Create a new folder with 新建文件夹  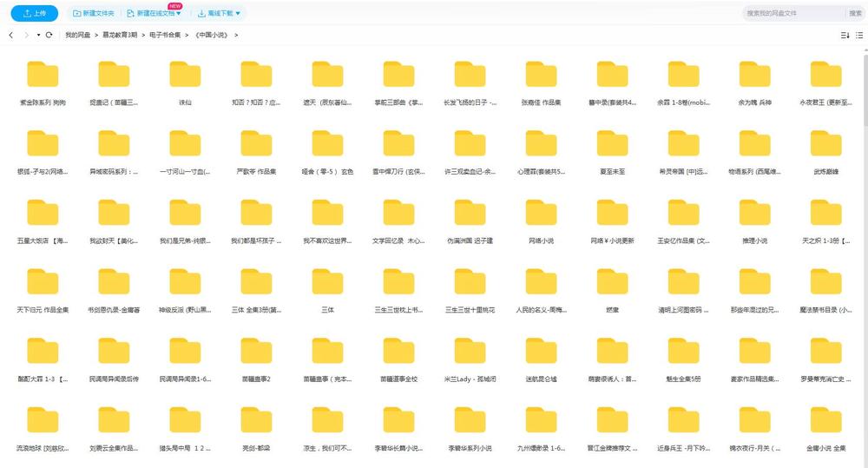[94, 13]
